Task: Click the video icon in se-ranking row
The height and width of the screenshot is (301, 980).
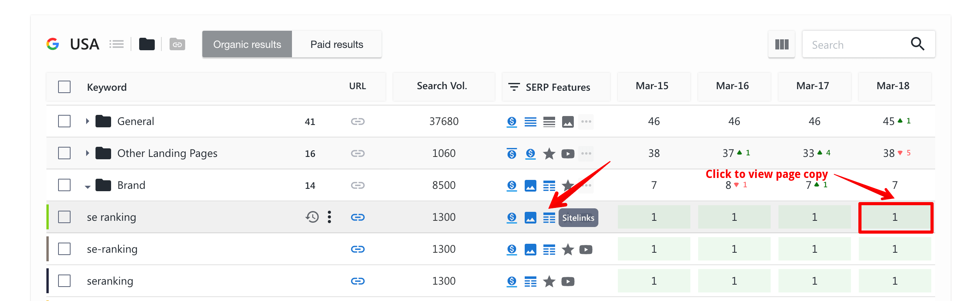Action: click(x=586, y=250)
